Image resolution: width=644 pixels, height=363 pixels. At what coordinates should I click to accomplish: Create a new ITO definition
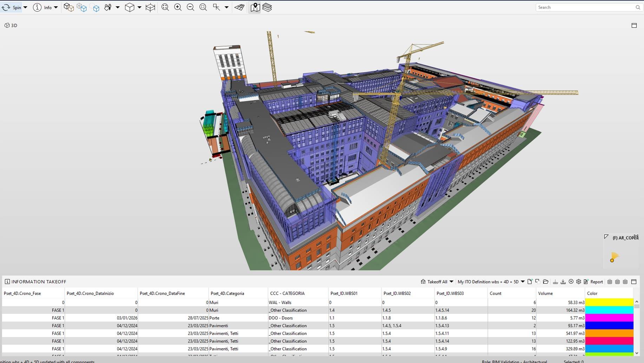click(530, 282)
